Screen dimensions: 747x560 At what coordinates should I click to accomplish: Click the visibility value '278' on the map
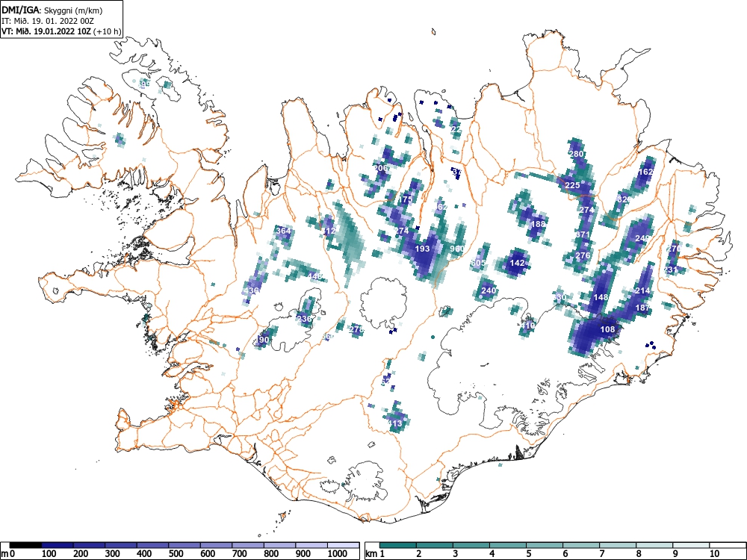pos(356,329)
